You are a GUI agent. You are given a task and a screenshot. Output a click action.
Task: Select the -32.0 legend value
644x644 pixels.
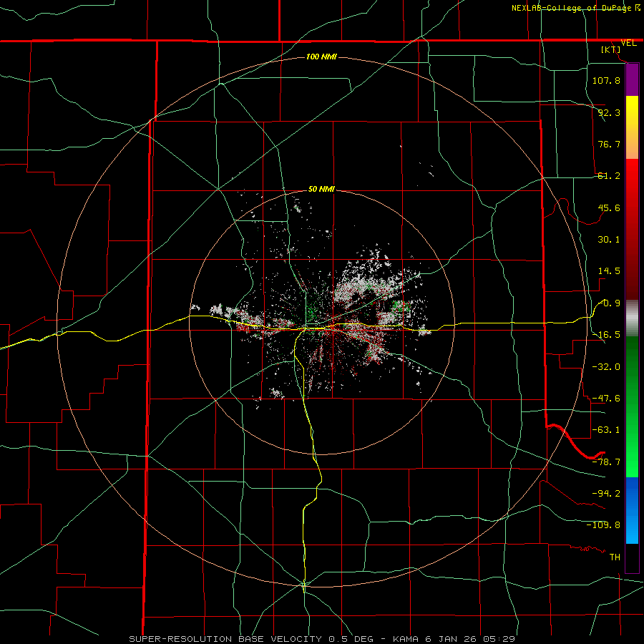click(606, 366)
